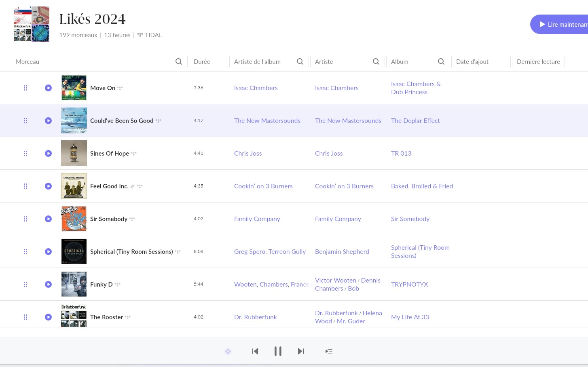Open the artist link Benjamin Shepherd

(342, 251)
